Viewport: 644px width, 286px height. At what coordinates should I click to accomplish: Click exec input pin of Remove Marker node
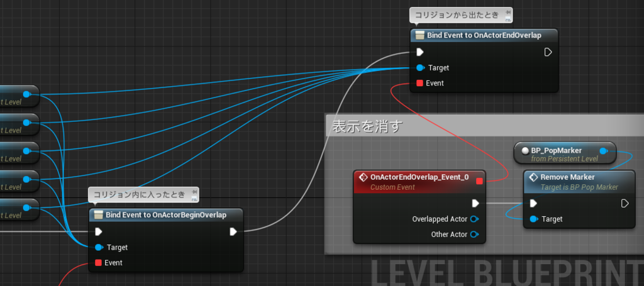pyautogui.click(x=533, y=204)
